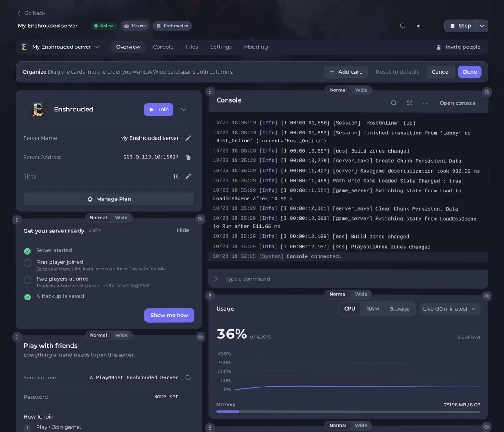Set the Play with friends card to Wide
504x432 pixels.
point(121,335)
